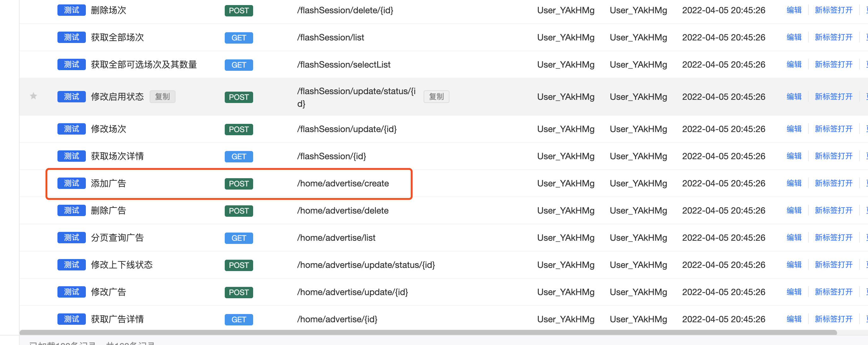The height and width of the screenshot is (345, 868).
Task: Click 测试 tag on 删除场次 row
Action: pyautogui.click(x=71, y=10)
